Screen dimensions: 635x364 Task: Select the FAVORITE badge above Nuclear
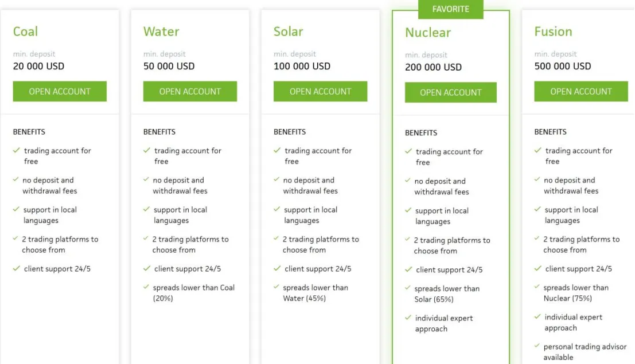pyautogui.click(x=451, y=9)
